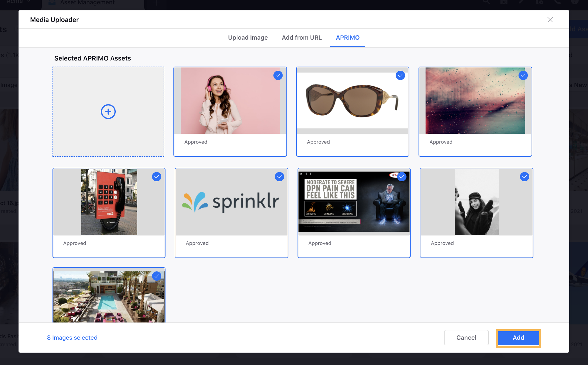Open the DPN pain advertisement thumbnail
588x365 pixels.
[354, 202]
